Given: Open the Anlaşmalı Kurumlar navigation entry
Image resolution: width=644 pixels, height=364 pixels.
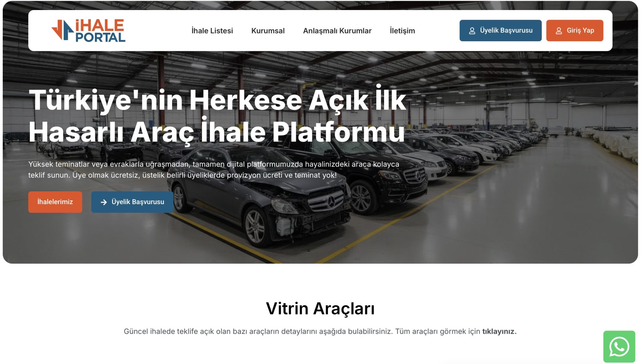Looking at the screenshot, I should 337,31.
